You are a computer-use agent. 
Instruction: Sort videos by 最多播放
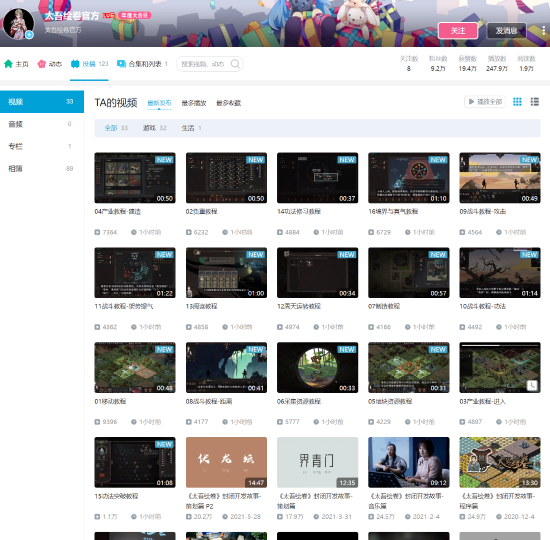(194, 103)
